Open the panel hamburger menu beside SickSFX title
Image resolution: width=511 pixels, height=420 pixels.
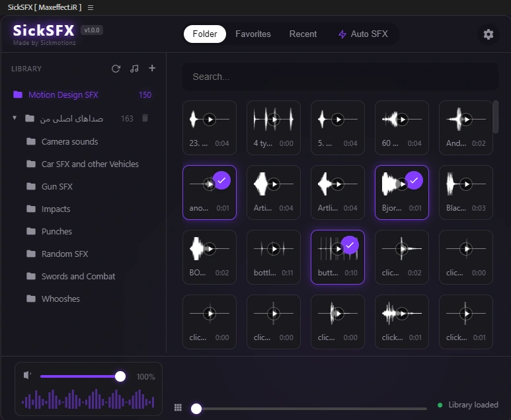[91, 7]
